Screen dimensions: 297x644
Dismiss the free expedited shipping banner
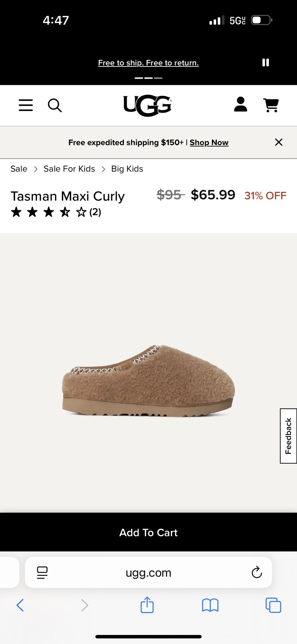(x=279, y=142)
